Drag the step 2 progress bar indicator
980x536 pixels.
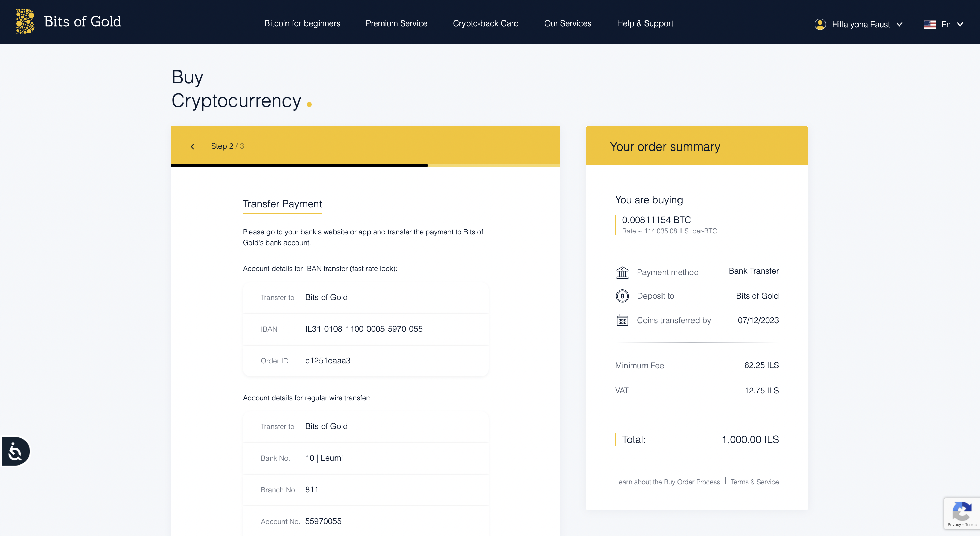click(x=431, y=164)
